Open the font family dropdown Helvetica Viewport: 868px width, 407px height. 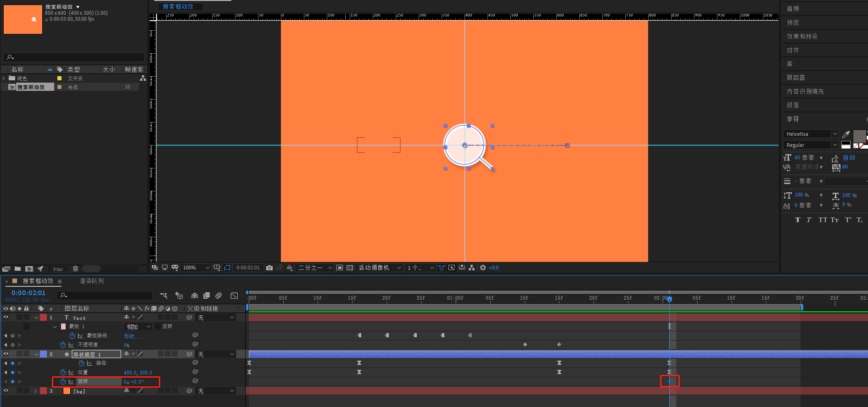pyautogui.click(x=811, y=134)
